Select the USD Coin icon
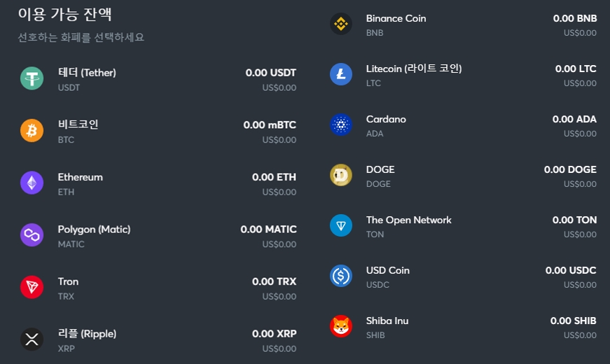This screenshot has width=610, height=364. tap(341, 276)
